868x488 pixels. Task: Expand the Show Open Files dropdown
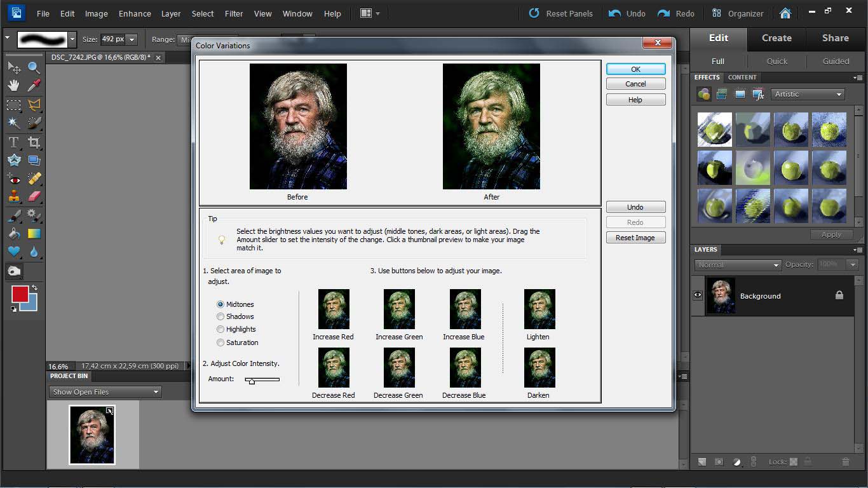(105, 392)
